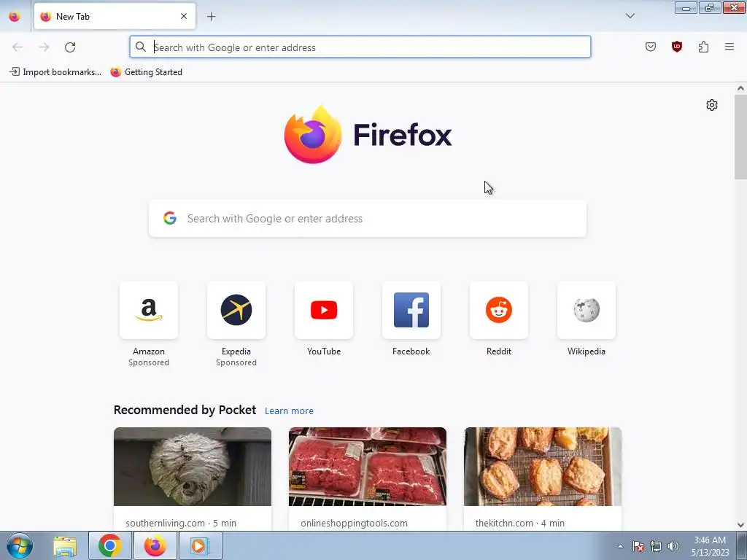Open a new tab with plus button
This screenshot has height=560, width=747.
[x=211, y=17]
